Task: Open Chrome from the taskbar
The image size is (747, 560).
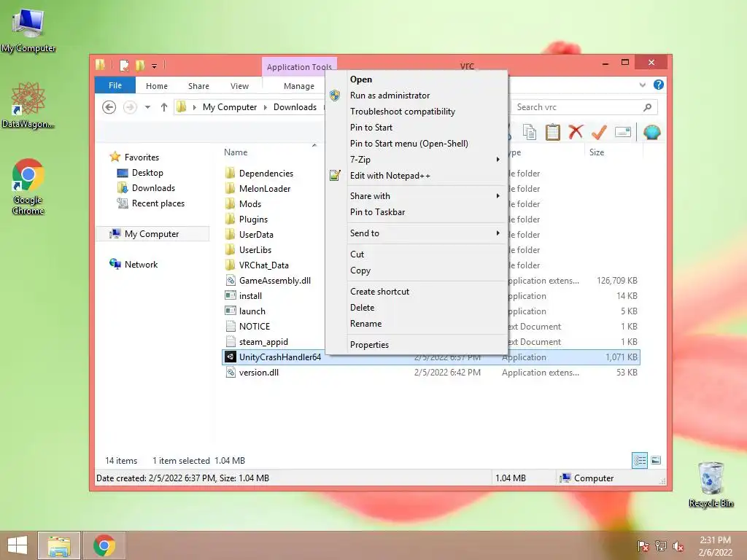Action: tap(104, 545)
